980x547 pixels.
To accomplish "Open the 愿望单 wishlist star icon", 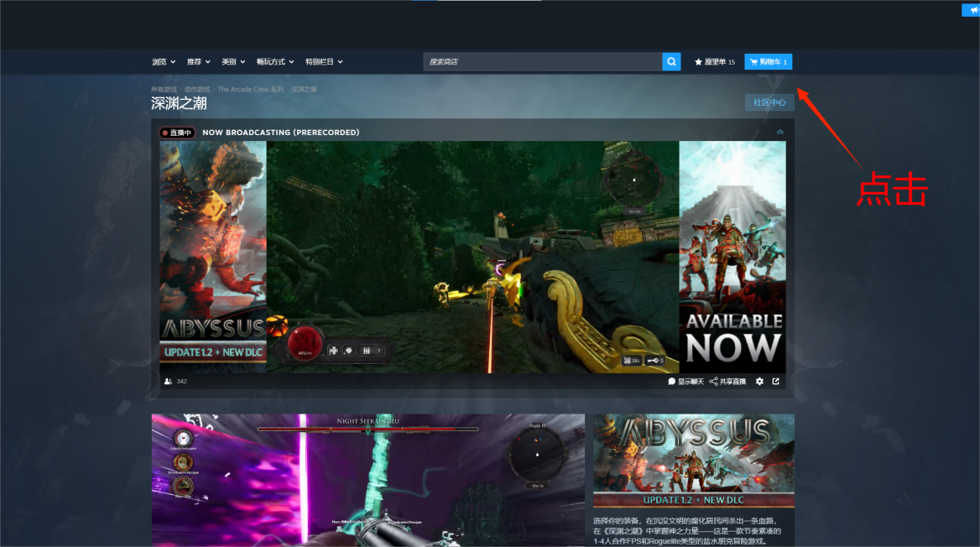I will click(698, 62).
